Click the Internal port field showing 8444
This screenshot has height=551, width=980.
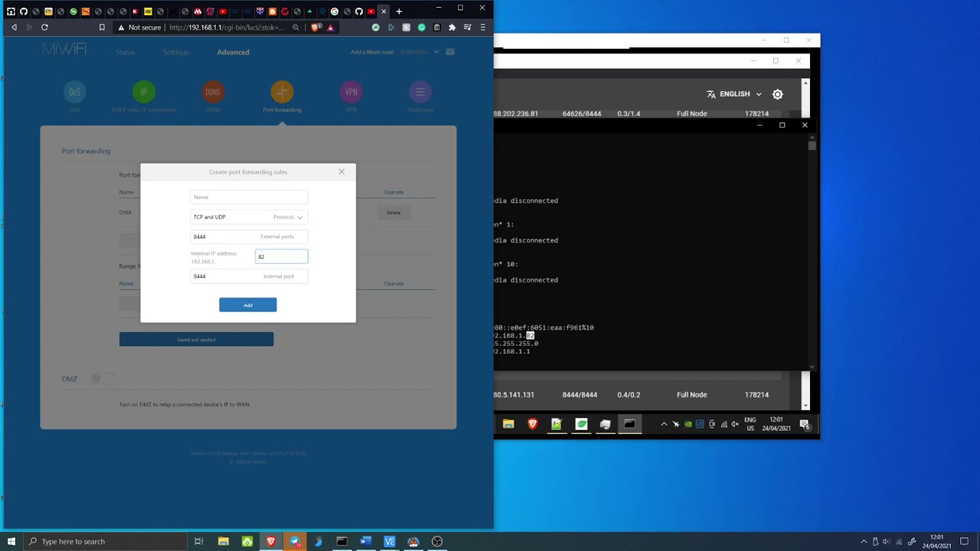click(x=249, y=276)
